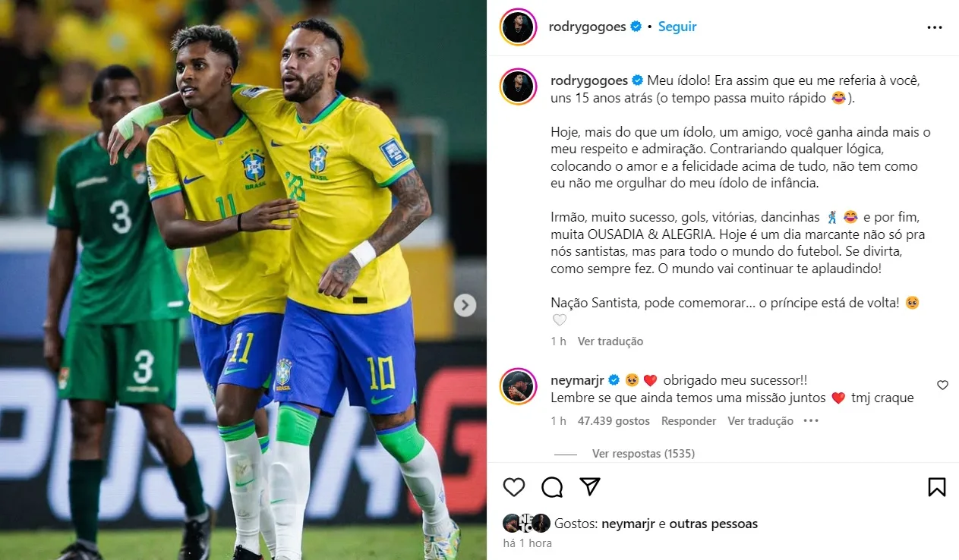Open more options three-dots menu
Screen dimensions: 959x560
click(935, 27)
